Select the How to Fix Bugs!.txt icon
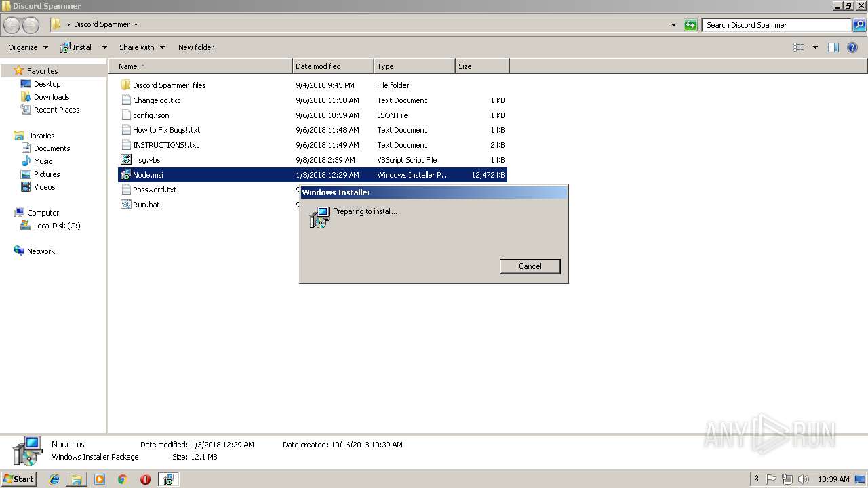Screen dimensions: 868x488 click(x=125, y=130)
